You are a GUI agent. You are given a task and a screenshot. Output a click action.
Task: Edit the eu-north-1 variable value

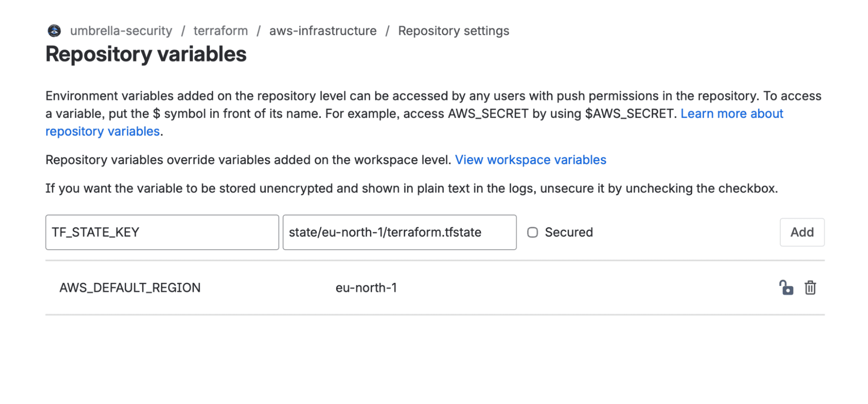coord(366,288)
